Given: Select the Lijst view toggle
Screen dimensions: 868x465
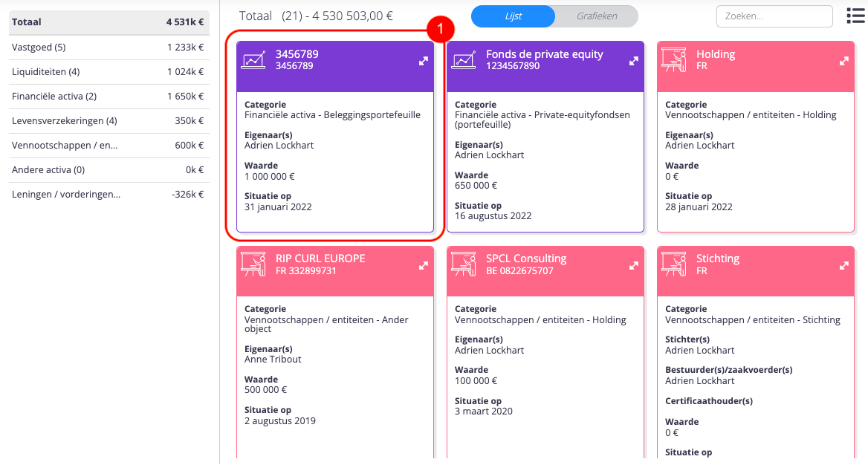Looking at the screenshot, I should point(514,16).
